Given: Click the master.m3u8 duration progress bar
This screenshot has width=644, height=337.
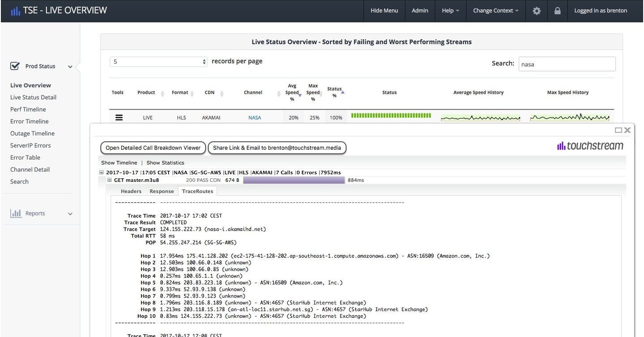Looking at the screenshot, I should click(x=293, y=180).
